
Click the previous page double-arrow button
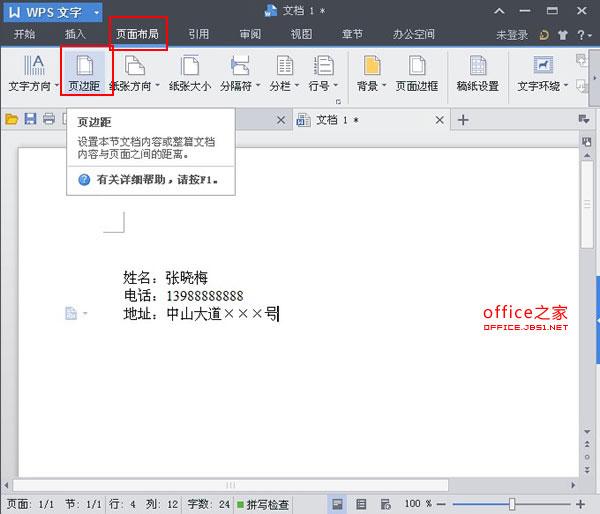click(587, 444)
